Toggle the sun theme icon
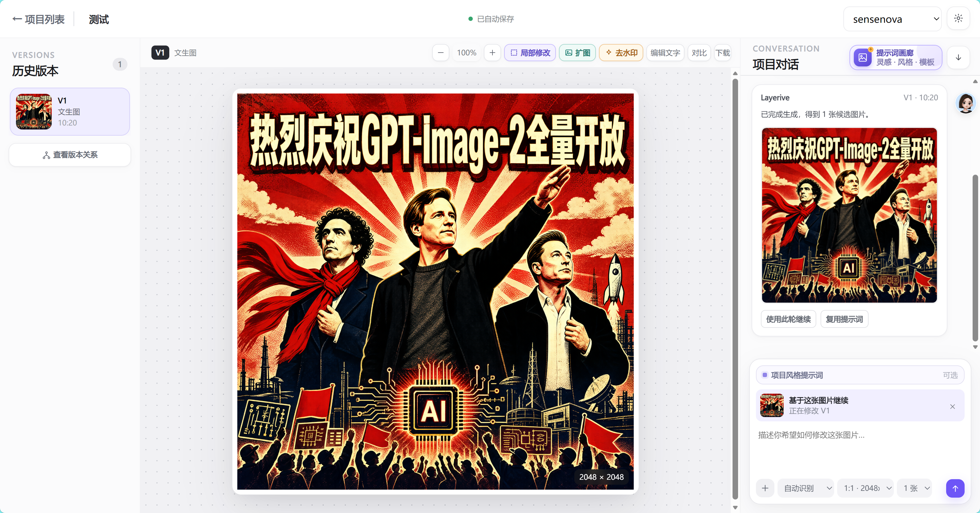 coord(958,18)
